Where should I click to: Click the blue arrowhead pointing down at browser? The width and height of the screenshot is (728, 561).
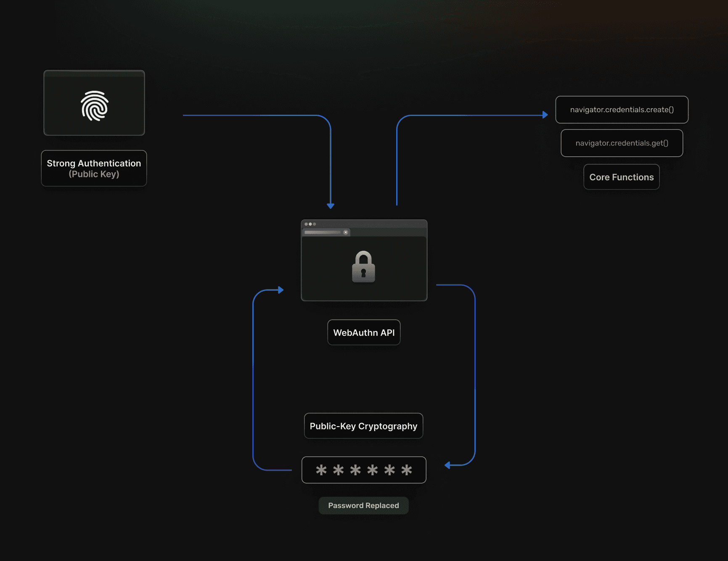point(331,205)
